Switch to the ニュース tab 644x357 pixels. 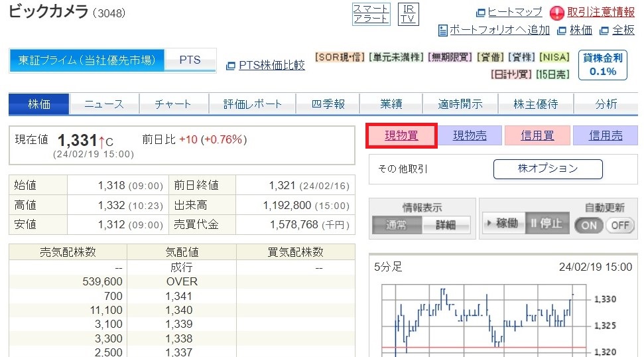104,104
